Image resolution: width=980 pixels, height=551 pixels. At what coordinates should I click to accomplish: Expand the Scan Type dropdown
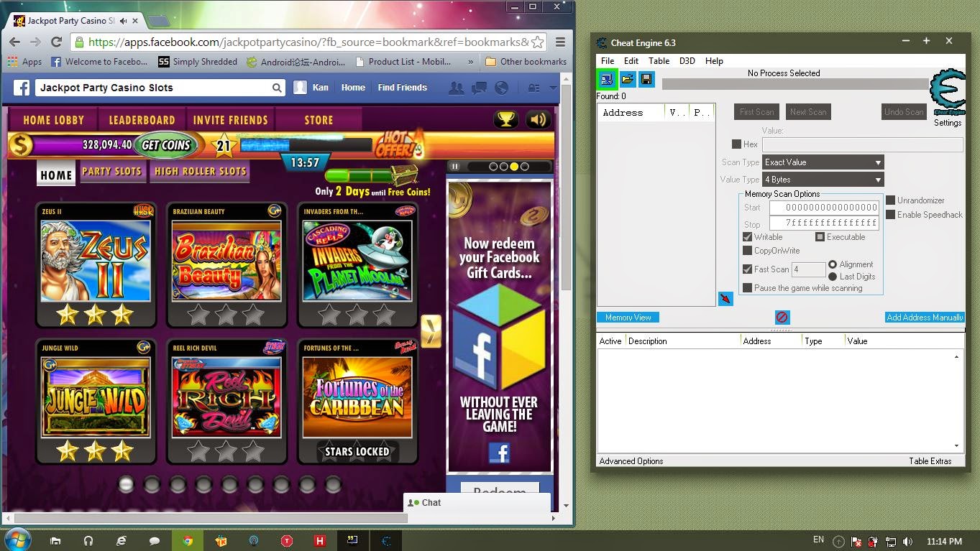(823, 162)
